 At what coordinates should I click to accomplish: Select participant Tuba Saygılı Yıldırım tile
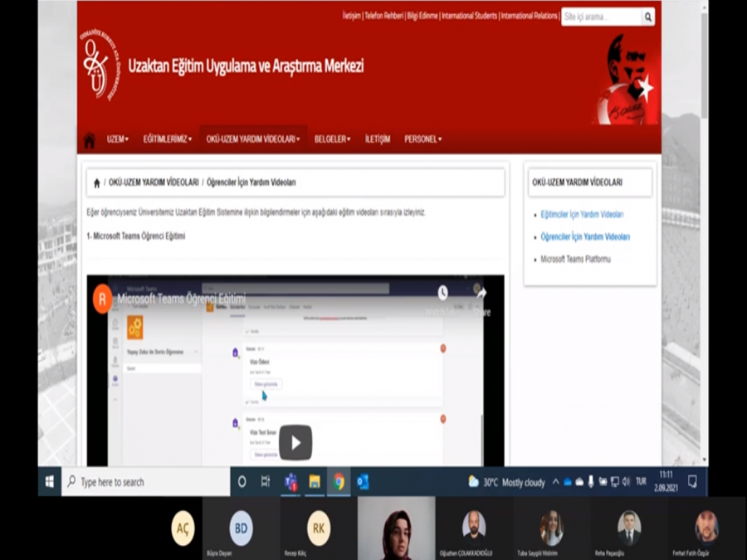pyautogui.click(x=552, y=528)
